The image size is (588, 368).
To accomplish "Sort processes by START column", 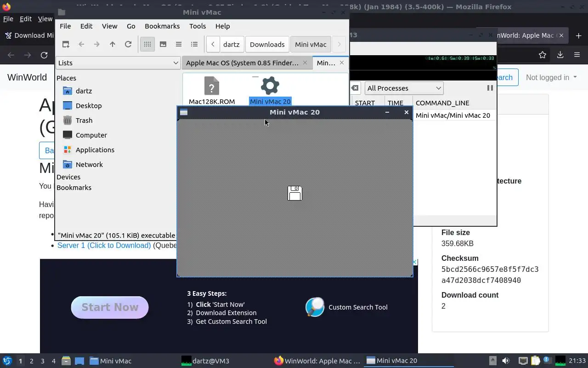I will [365, 103].
